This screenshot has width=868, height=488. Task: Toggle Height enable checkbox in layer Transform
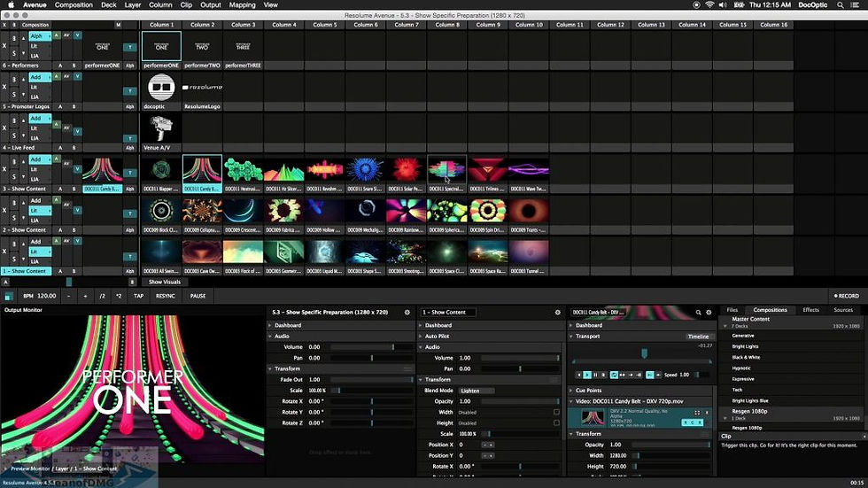[x=556, y=422]
